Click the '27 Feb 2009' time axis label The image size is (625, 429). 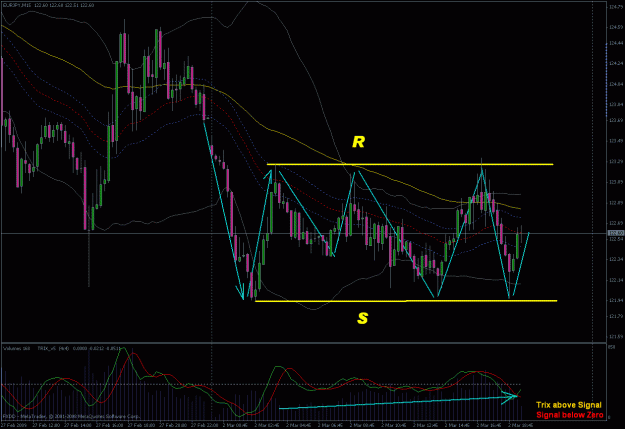tap(14, 425)
